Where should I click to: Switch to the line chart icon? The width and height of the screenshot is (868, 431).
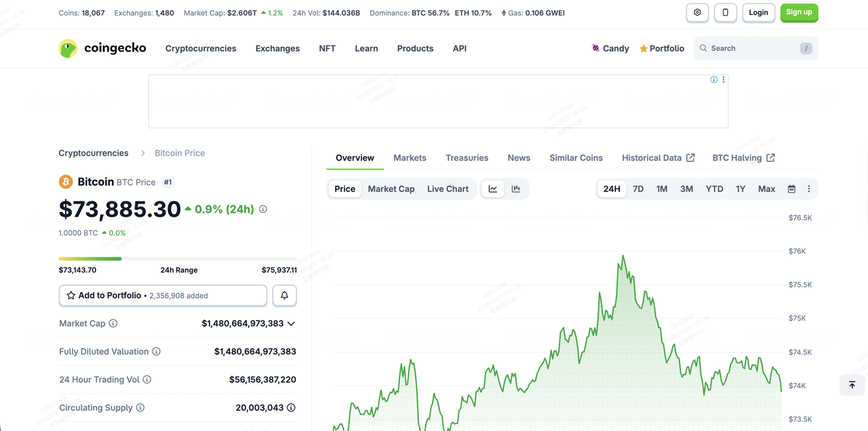493,189
